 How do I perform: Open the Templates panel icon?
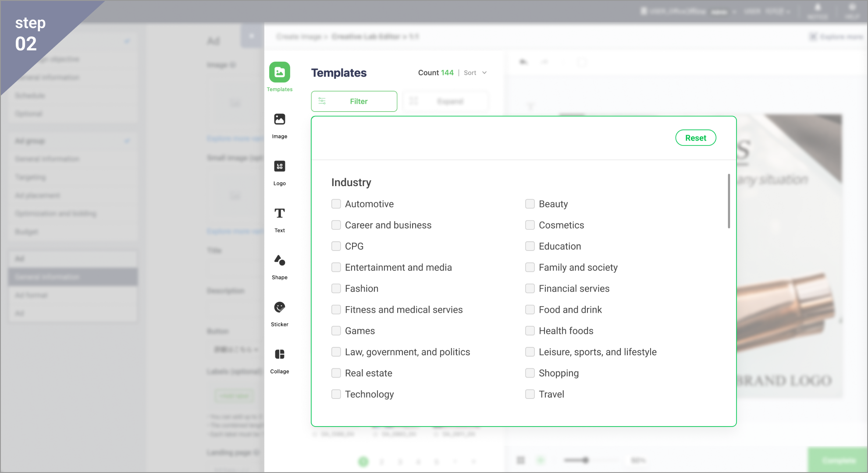coord(280,72)
